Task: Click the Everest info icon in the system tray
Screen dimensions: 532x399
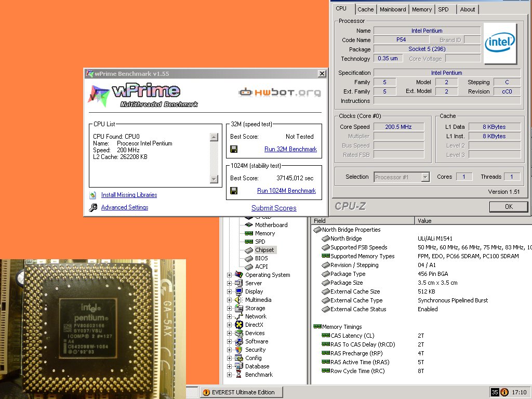Action: click(x=504, y=392)
